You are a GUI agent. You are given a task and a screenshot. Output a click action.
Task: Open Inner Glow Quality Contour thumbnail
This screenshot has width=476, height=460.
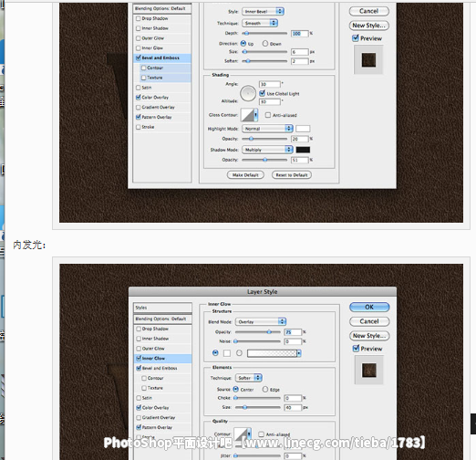point(241,434)
